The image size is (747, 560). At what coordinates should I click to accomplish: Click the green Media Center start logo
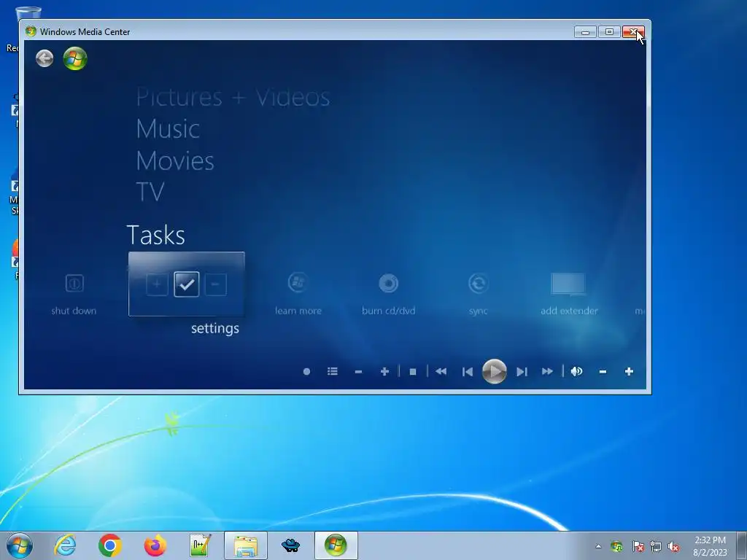[x=75, y=58]
